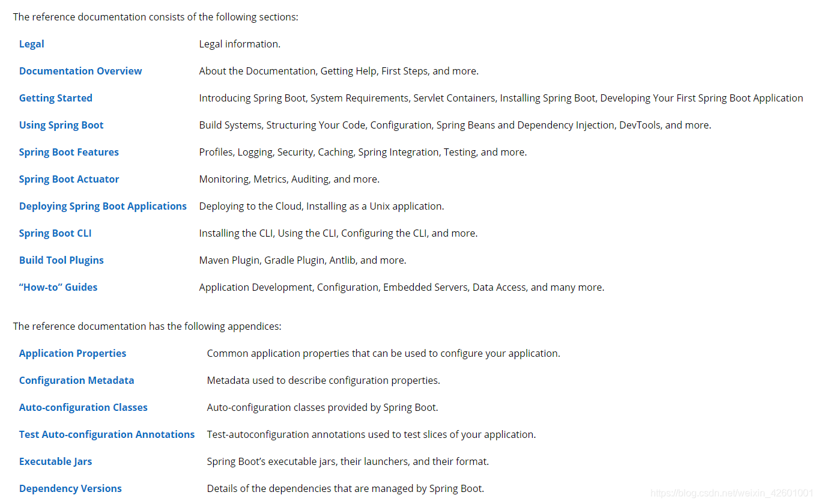This screenshot has height=504, width=818.
Task: Open the Dependency Versions appendix link
Action: 70,488
